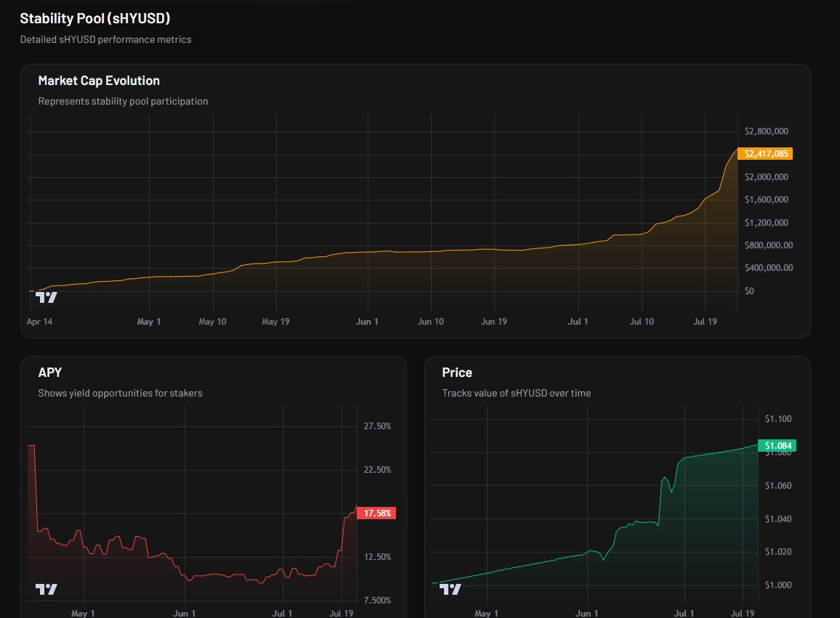
Task: Click the $1.000 label on Price axis
Action: coord(778,585)
